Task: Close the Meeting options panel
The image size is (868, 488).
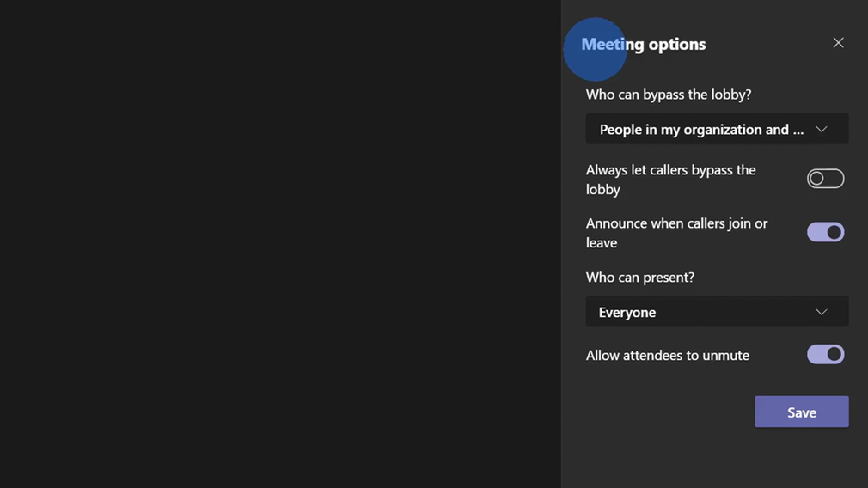Action: point(838,43)
